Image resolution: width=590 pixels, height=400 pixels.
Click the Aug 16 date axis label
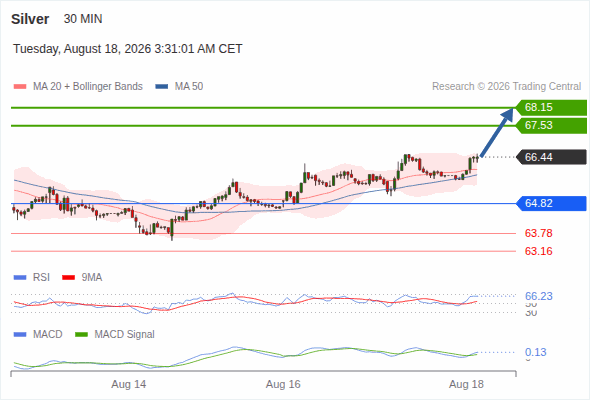pyautogui.click(x=283, y=384)
